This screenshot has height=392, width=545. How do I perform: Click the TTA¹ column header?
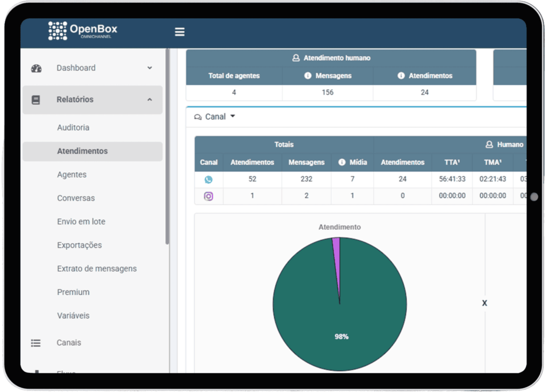tap(452, 162)
